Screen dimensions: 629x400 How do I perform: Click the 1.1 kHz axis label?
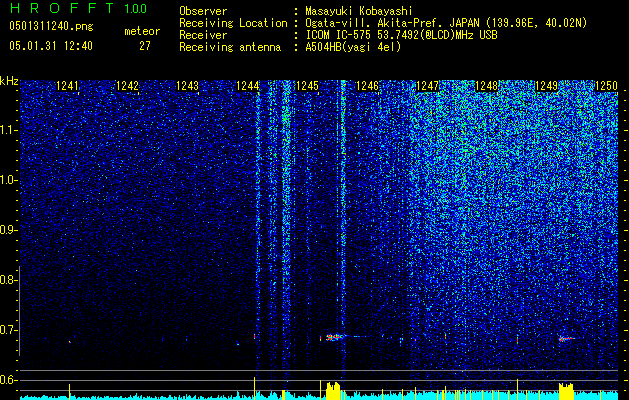[8, 130]
